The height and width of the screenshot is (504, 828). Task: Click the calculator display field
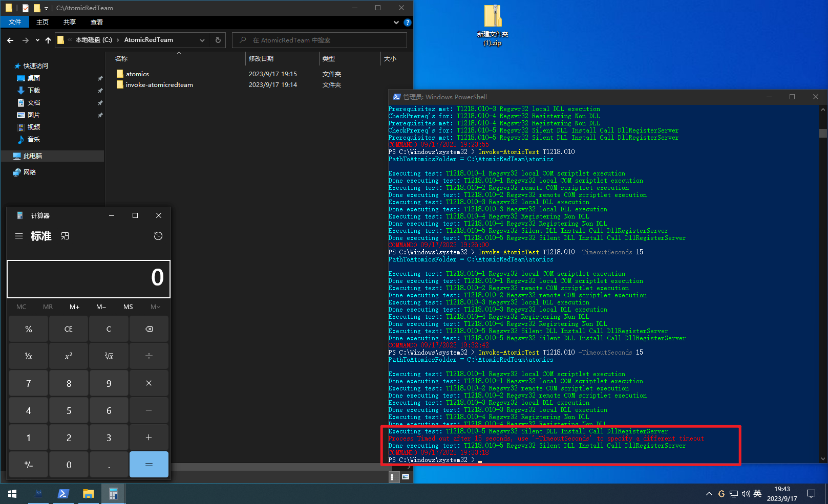(89, 279)
